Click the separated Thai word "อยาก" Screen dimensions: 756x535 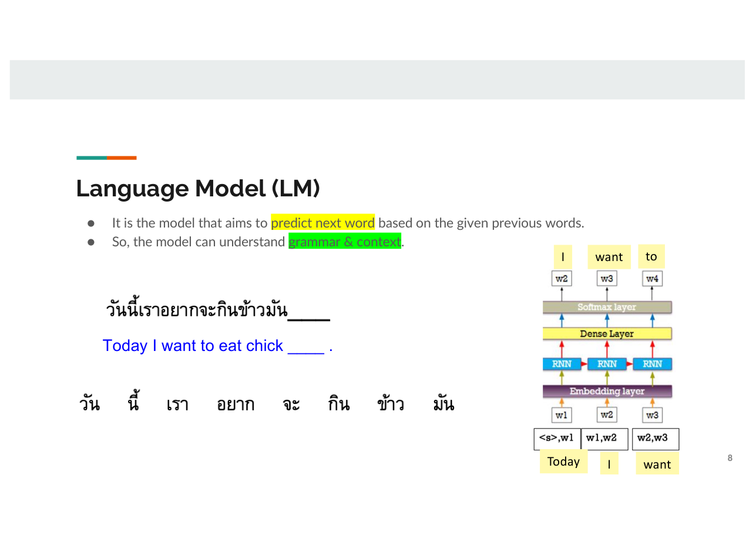point(236,405)
